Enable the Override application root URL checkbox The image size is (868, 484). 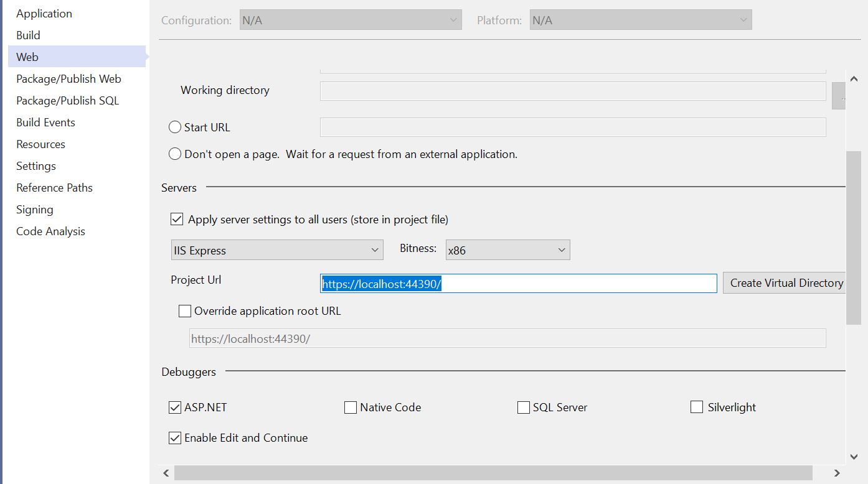pyautogui.click(x=185, y=311)
